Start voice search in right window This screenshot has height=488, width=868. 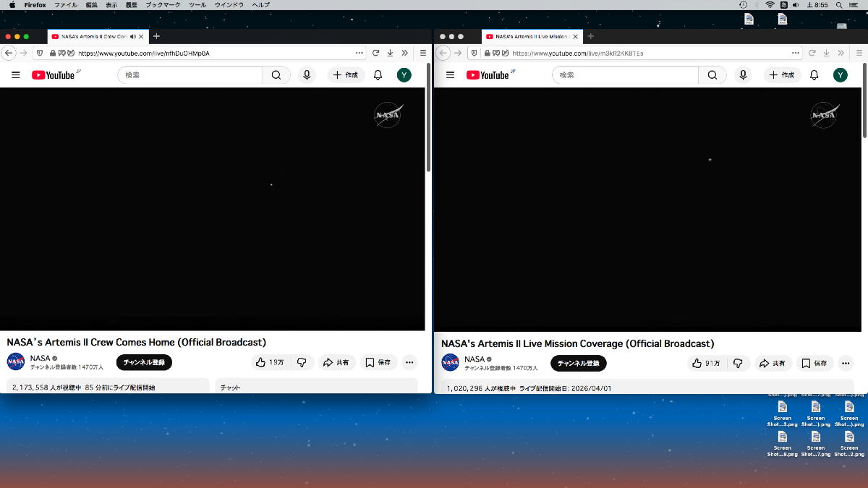tap(743, 75)
